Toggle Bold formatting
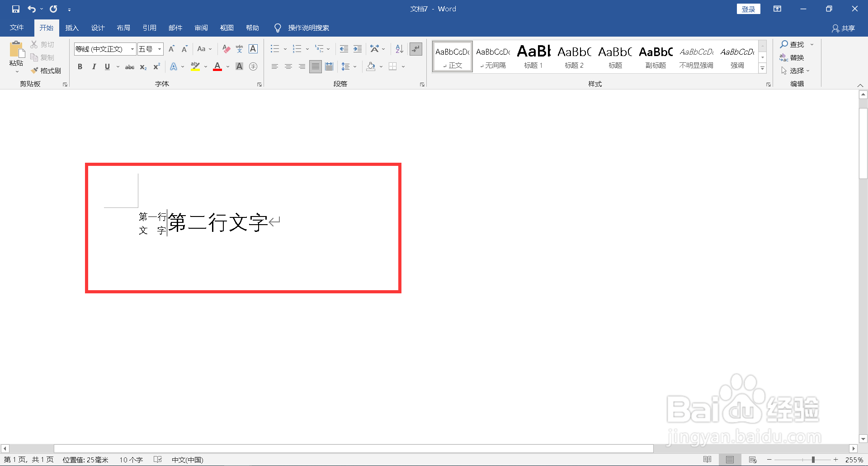 80,67
